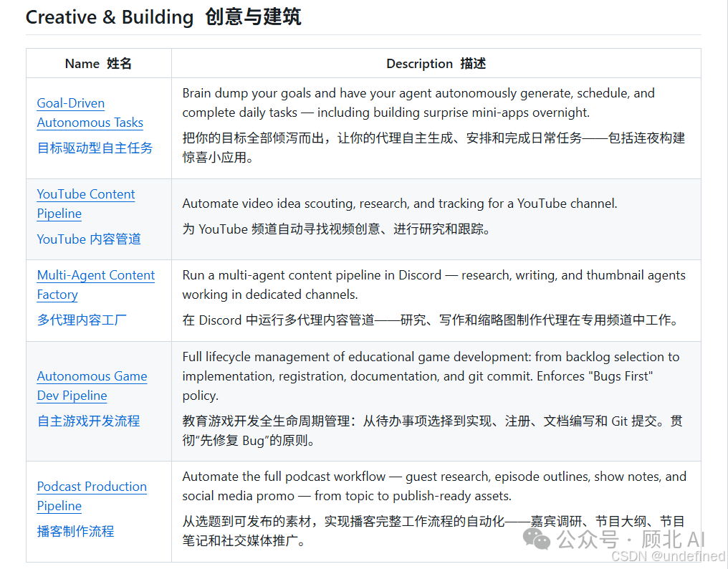Image resolution: width=728 pixels, height=569 pixels.
Task: Click the text 'Run a multi-agent content pipeline in Discord'
Action: pyautogui.click(x=434, y=284)
